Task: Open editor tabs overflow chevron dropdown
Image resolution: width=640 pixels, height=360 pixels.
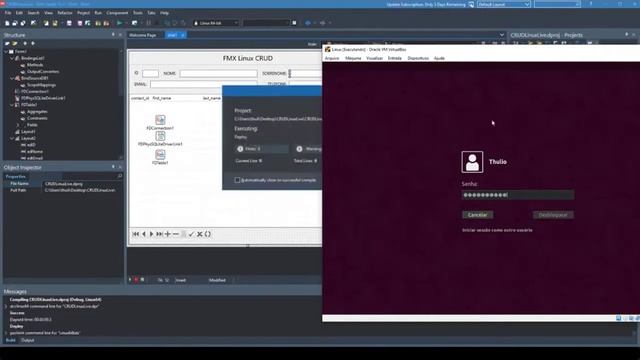Action: (502, 35)
